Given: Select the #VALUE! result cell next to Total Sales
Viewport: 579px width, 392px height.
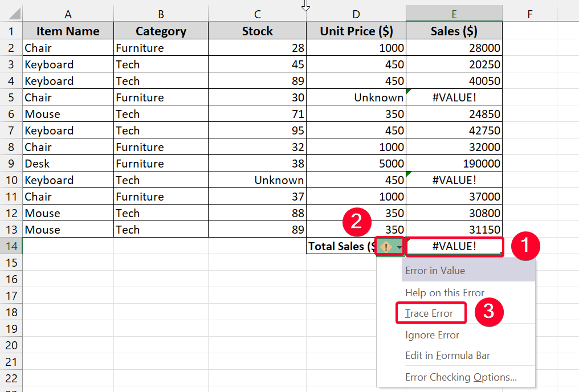Looking at the screenshot, I should click(454, 246).
